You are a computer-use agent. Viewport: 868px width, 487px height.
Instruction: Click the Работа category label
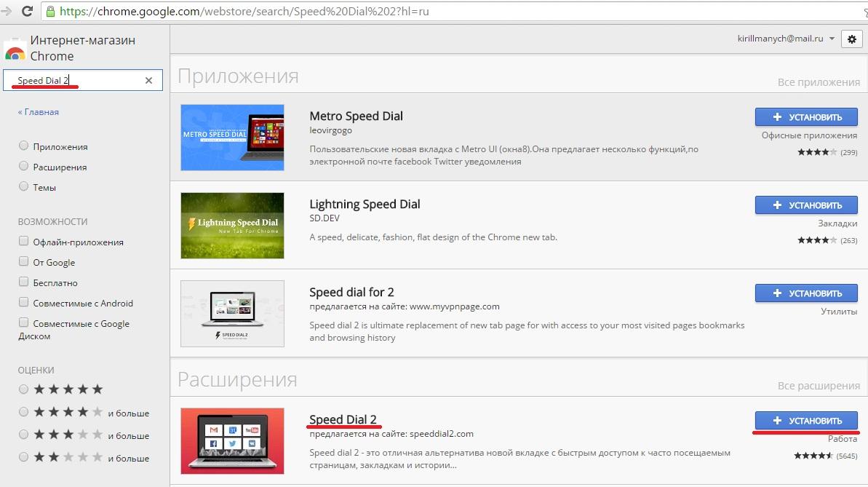843,439
